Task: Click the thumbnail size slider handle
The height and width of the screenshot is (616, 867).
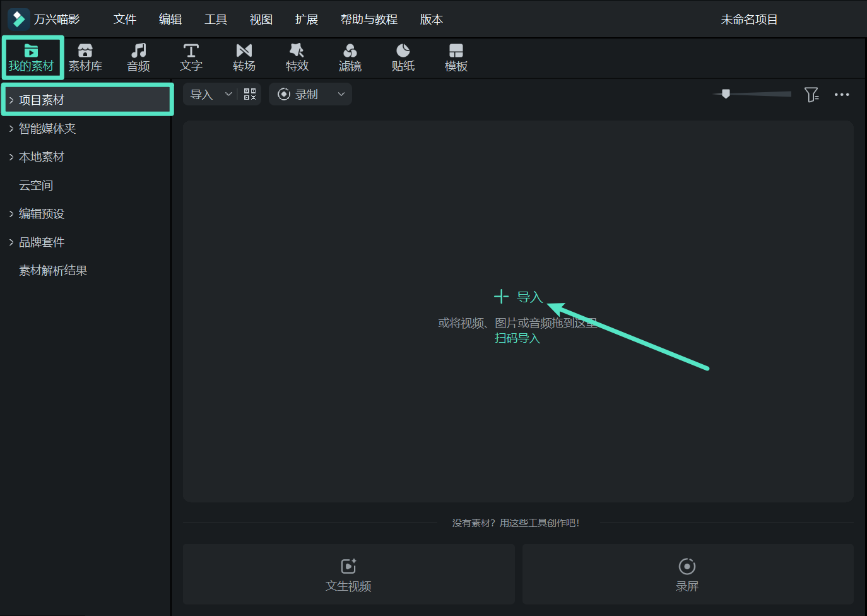Action: [x=726, y=94]
